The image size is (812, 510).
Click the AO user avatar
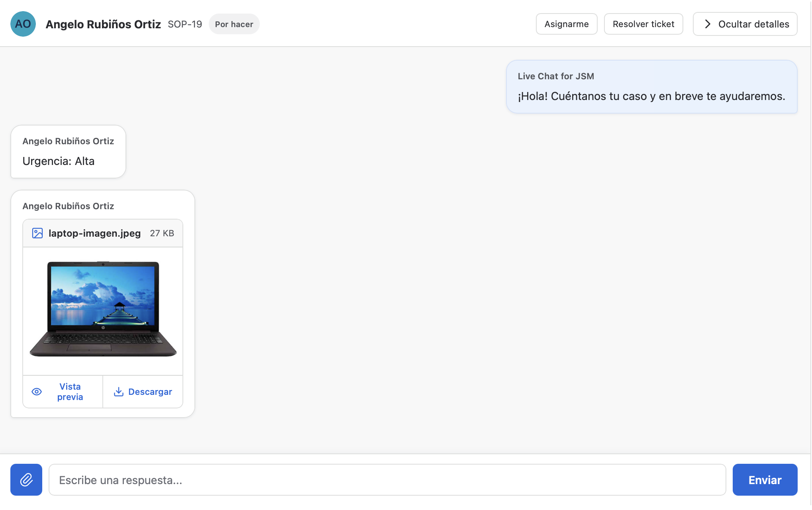click(x=23, y=24)
